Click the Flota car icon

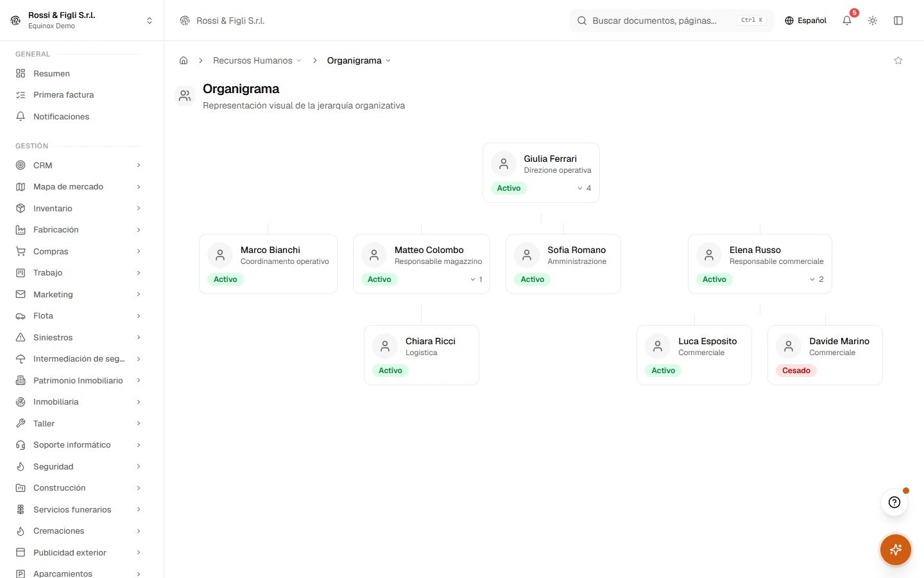click(x=21, y=316)
